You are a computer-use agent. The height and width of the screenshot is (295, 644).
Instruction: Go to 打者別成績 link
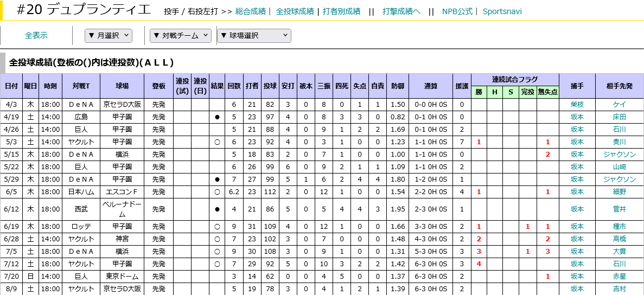(341, 11)
